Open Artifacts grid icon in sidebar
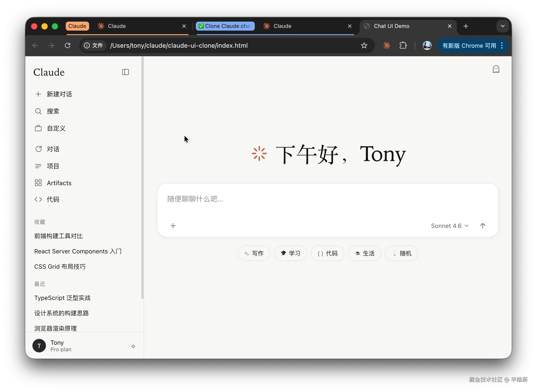The height and width of the screenshot is (392, 537). click(38, 183)
